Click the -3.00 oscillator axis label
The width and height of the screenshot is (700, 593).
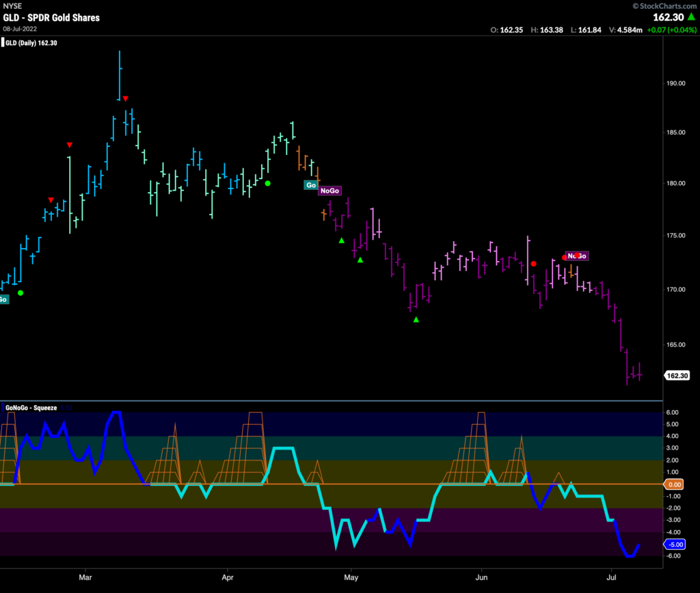pyautogui.click(x=673, y=520)
